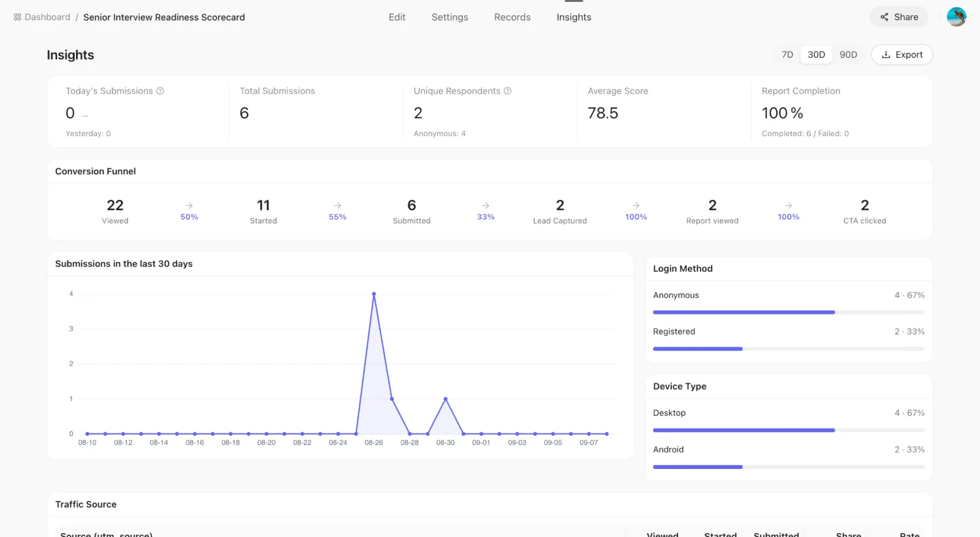Click 'Submissions in the last 30 days' heading
Viewport: 980px width, 537px height.
(124, 264)
